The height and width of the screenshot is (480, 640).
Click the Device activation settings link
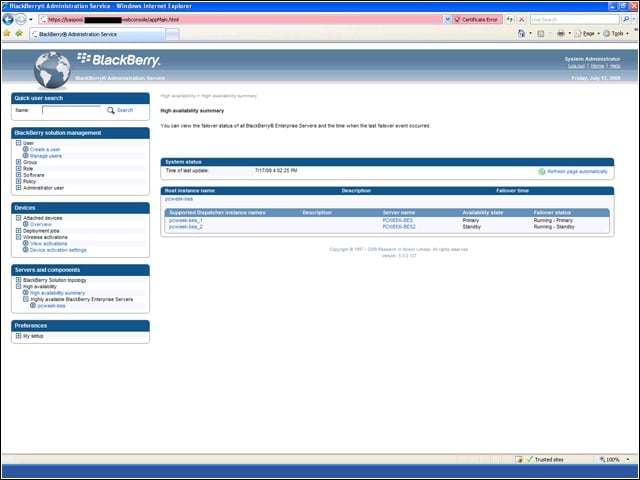pyautogui.click(x=58, y=250)
